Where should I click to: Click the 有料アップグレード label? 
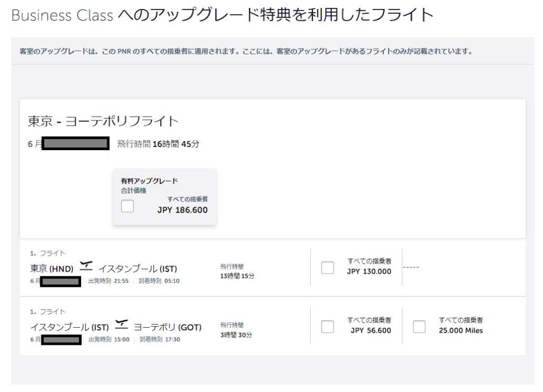(149, 181)
